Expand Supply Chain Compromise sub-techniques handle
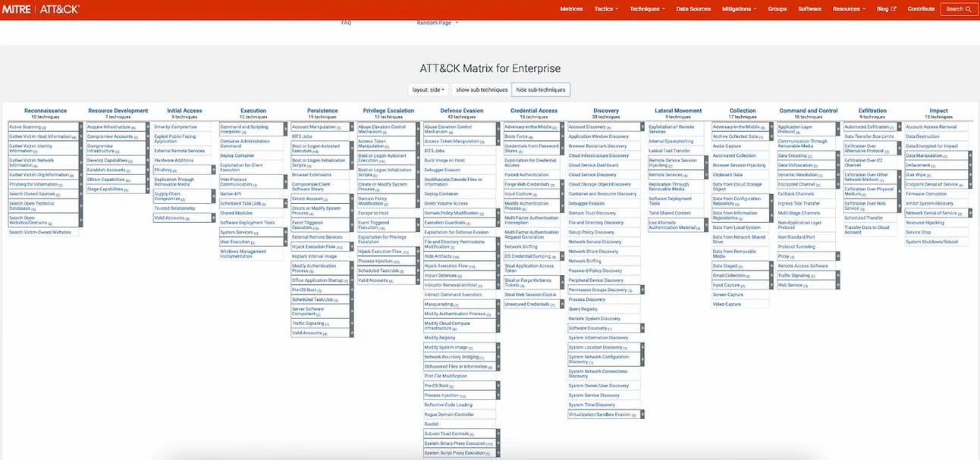This screenshot has width=980, height=460. tap(215, 196)
